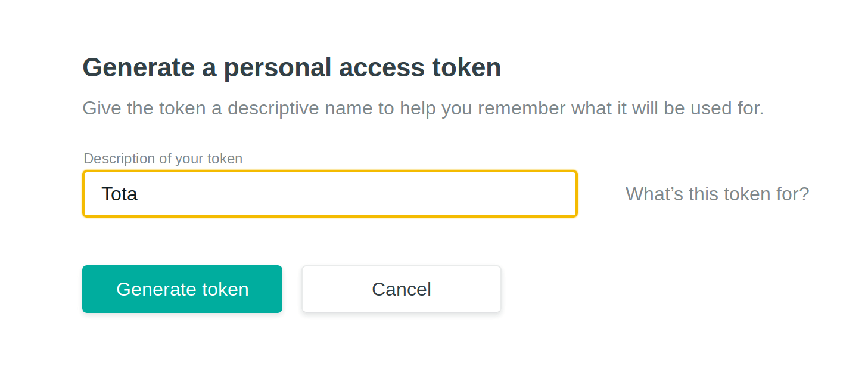Confirm token creation with Generate token
Screen dimensions: 868x372
pos(182,289)
